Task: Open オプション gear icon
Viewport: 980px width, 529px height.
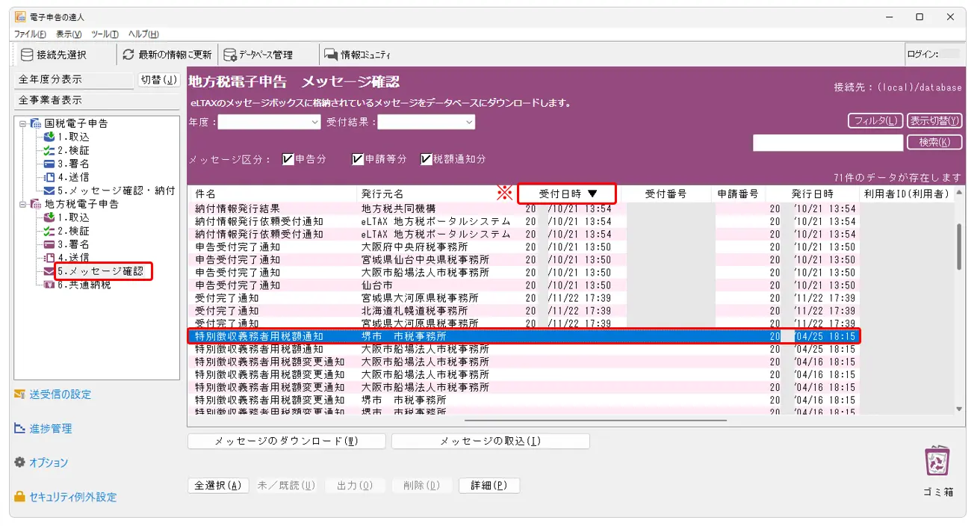Action: (20, 463)
